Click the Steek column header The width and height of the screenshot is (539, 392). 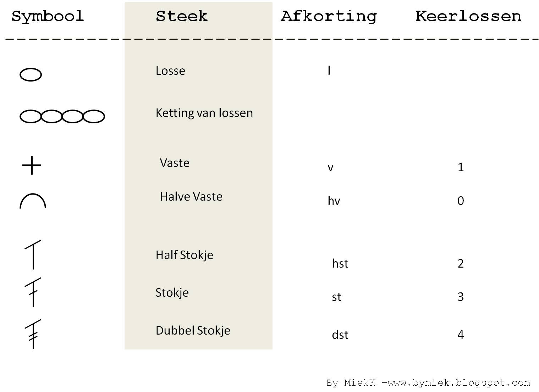pyautogui.click(x=182, y=16)
